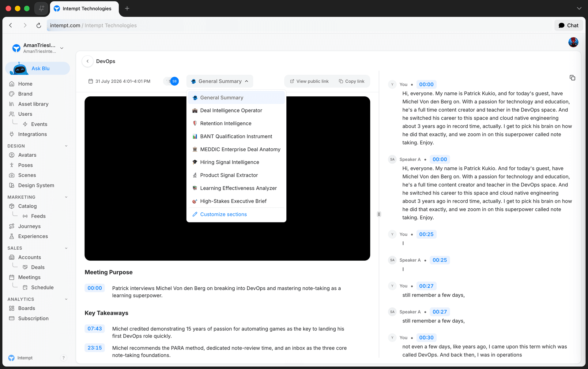Reload the page in browser toolbar
588x369 pixels.
coord(39,25)
